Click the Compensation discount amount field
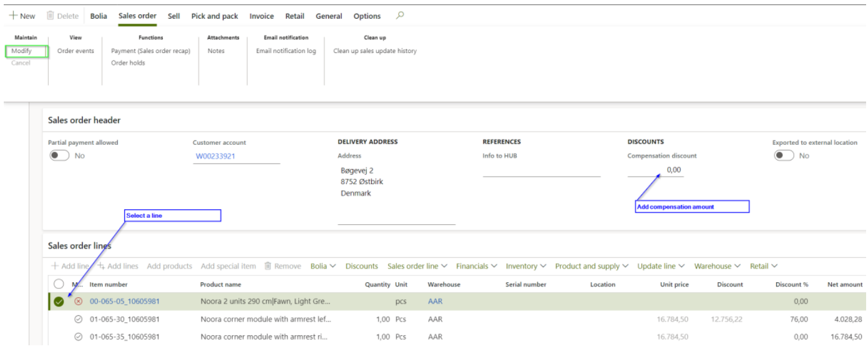 (655, 170)
